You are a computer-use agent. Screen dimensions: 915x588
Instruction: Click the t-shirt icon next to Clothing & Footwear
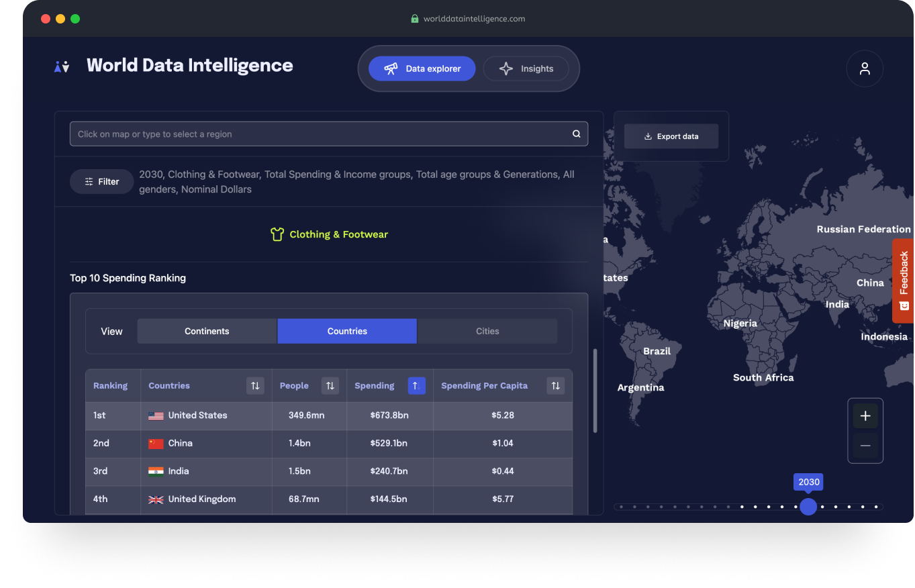pos(277,234)
